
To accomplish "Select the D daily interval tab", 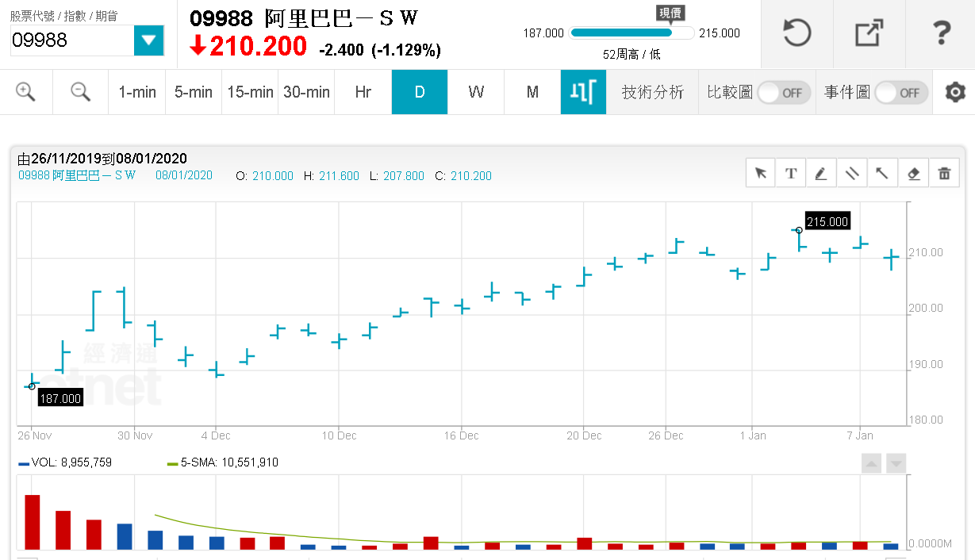I will pyautogui.click(x=420, y=92).
